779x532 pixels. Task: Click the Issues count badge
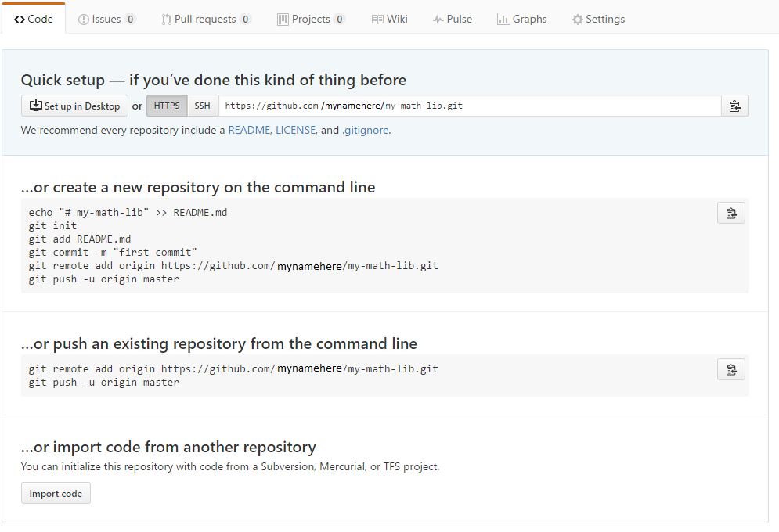[130, 19]
